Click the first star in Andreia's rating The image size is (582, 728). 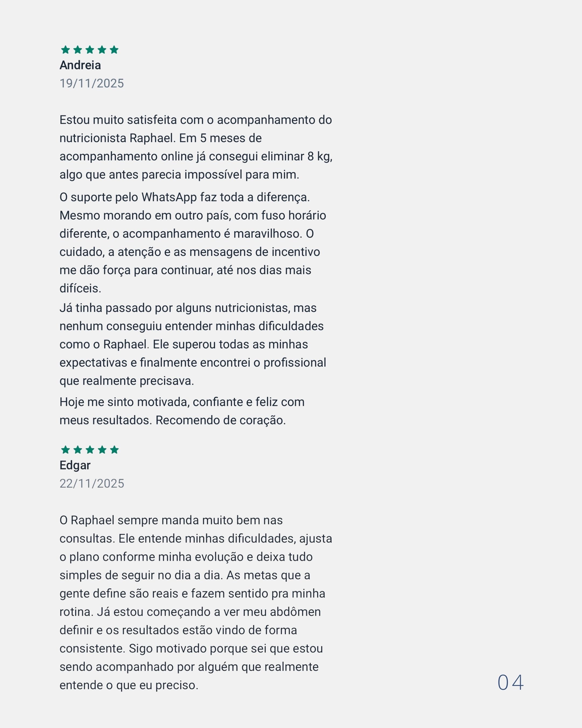[x=65, y=50]
